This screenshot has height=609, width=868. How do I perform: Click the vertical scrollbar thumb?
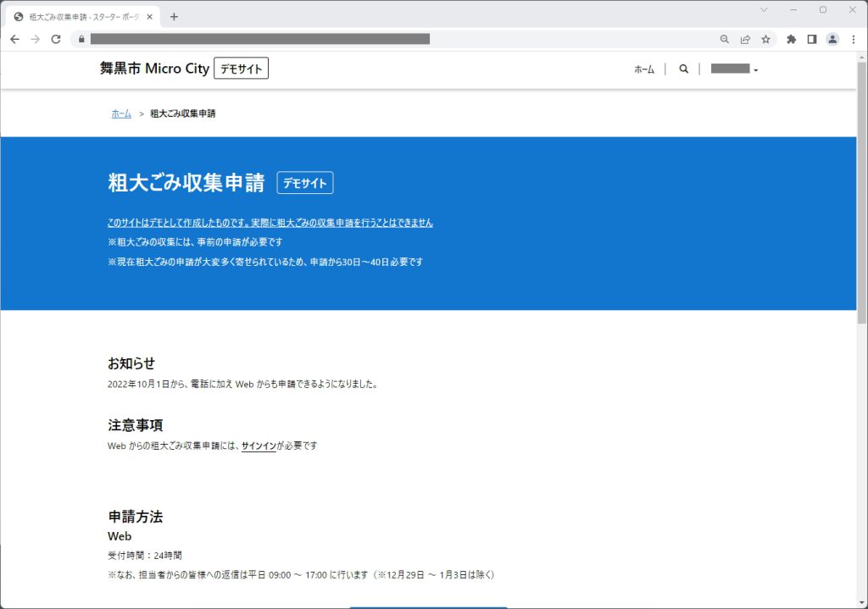(x=862, y=195)
